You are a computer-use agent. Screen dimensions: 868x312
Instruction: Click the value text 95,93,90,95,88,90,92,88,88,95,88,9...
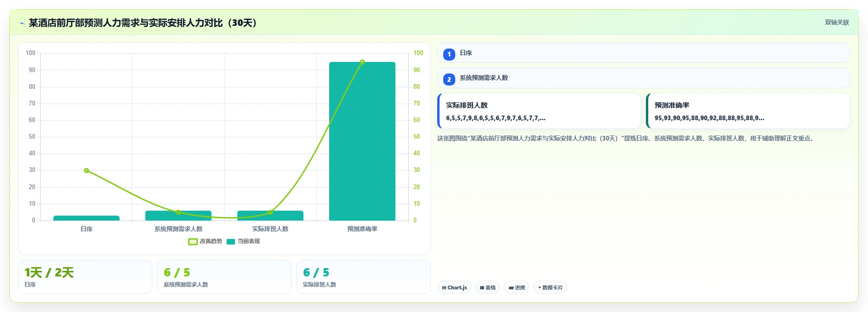click(709, 118)
